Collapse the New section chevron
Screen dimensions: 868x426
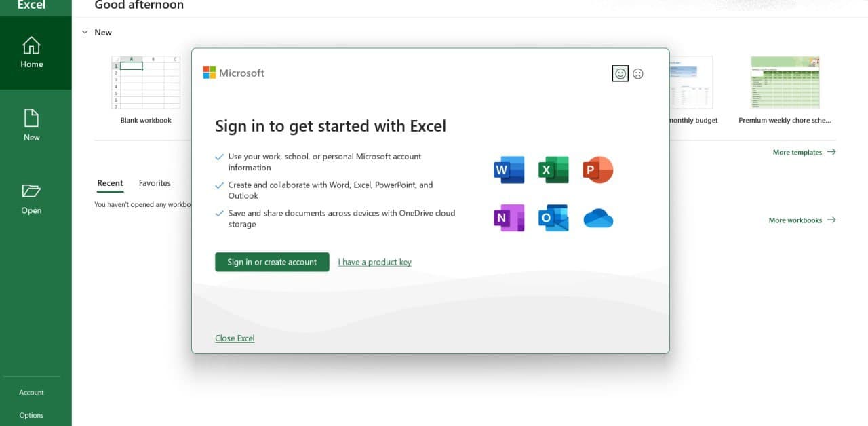click(x=85, y=32)
